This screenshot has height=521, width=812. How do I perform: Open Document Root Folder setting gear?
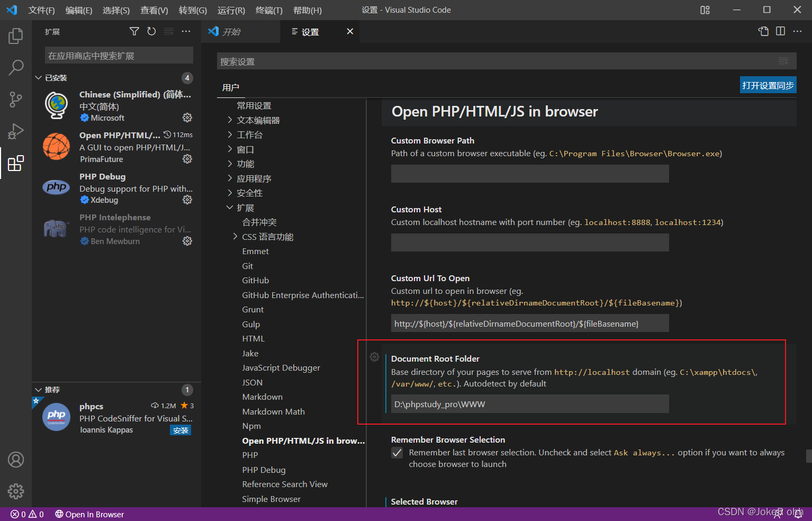point(375,357)
